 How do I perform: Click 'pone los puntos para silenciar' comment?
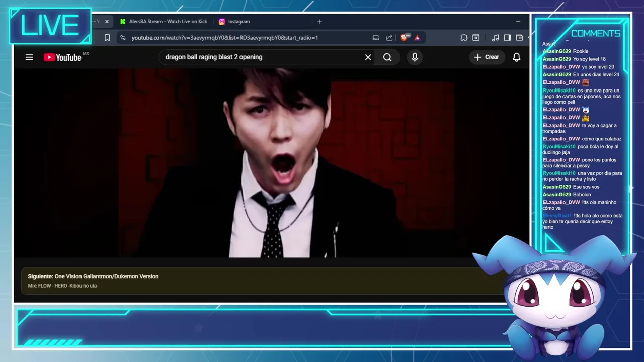580,163
